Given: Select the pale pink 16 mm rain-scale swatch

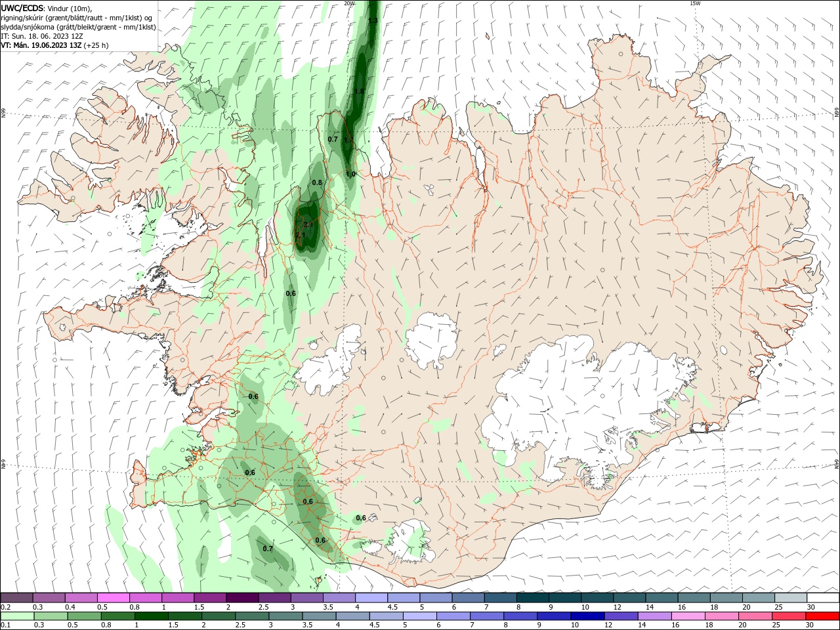Looking at the screenshot, I should 688,616.
